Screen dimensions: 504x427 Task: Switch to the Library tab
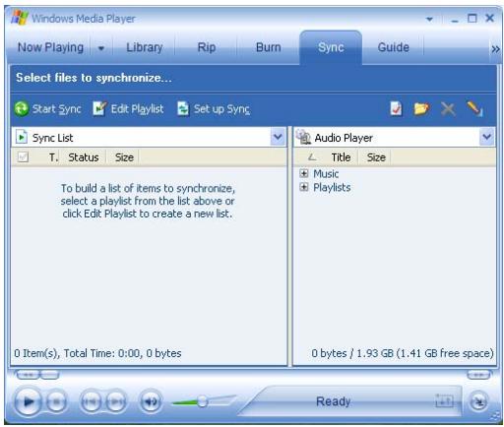pyautogui.click(x=145, y=48)
